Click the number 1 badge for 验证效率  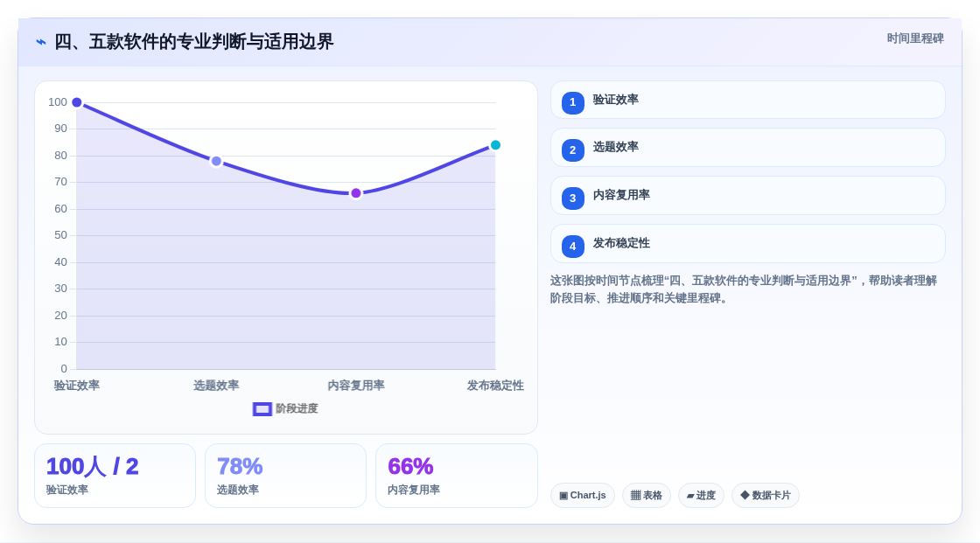[x=572, y=102]
